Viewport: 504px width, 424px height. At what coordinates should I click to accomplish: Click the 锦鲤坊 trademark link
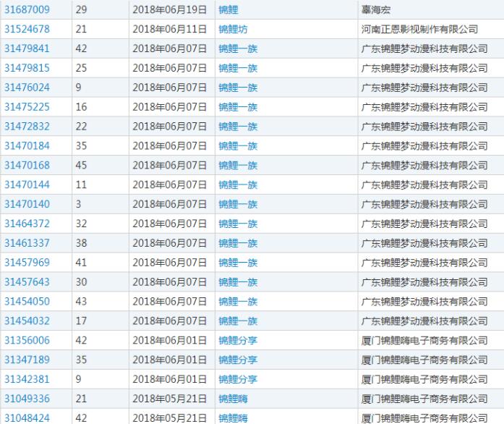[x=233, y=29]
